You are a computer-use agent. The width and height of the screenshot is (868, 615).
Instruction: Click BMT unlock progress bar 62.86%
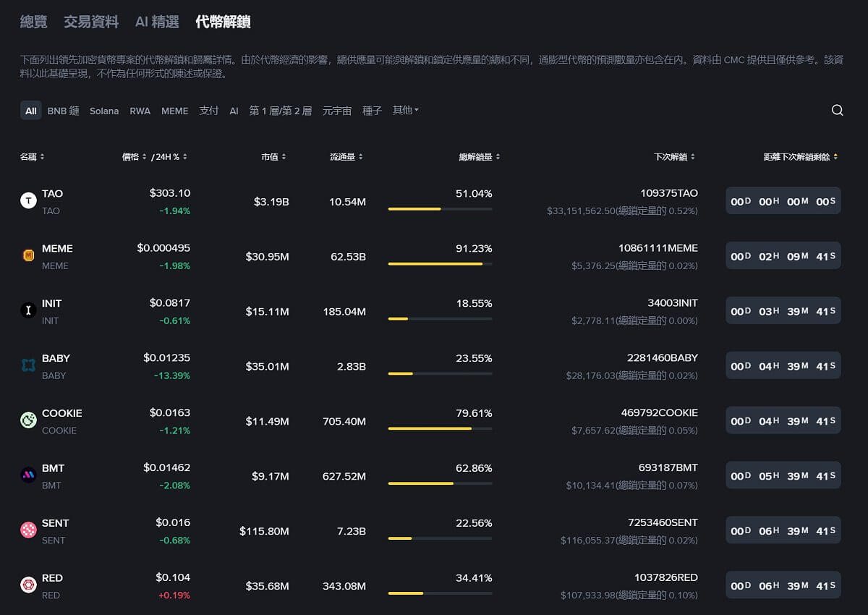click(440, 484)
